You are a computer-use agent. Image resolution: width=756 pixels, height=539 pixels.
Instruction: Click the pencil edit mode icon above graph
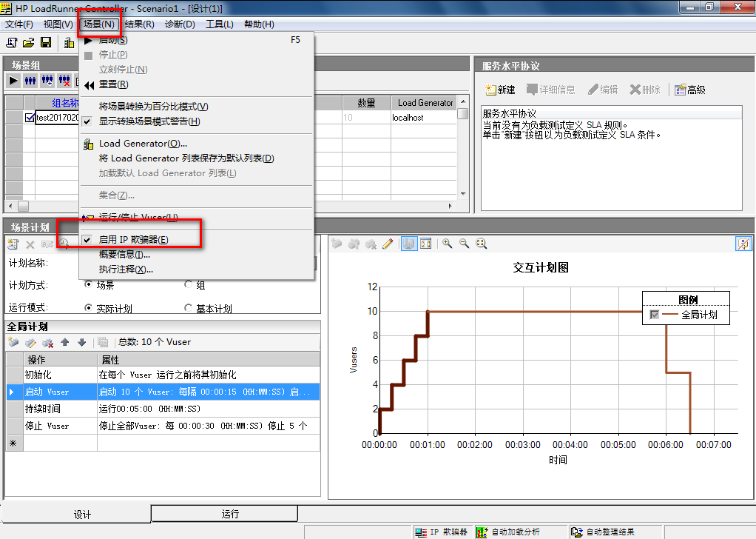pos(388,244)
